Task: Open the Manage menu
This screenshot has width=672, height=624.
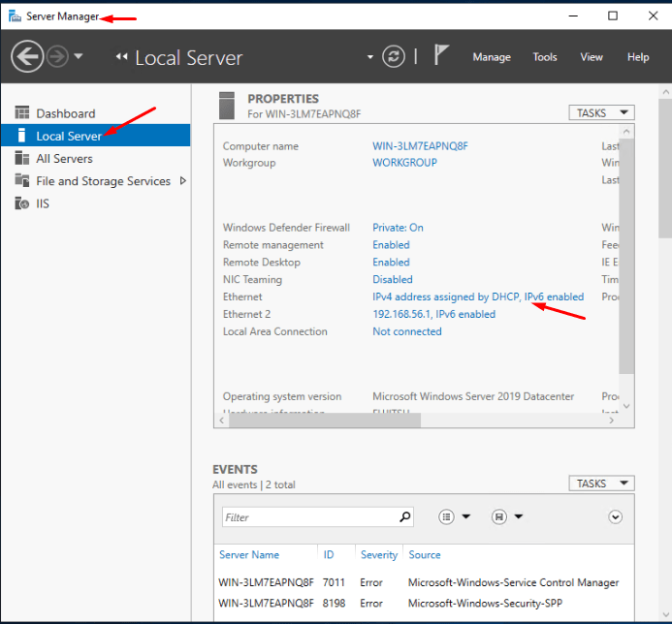Action: click(491, 57)
